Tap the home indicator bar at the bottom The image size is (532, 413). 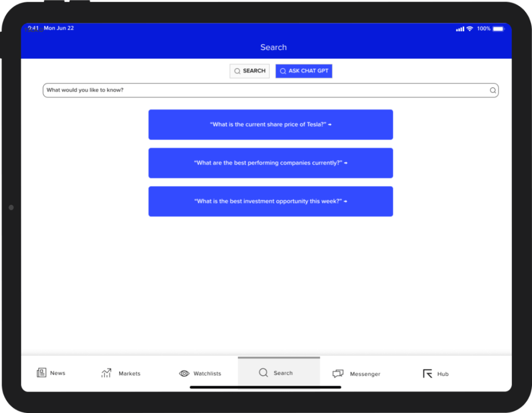click(x=265, y=387)
